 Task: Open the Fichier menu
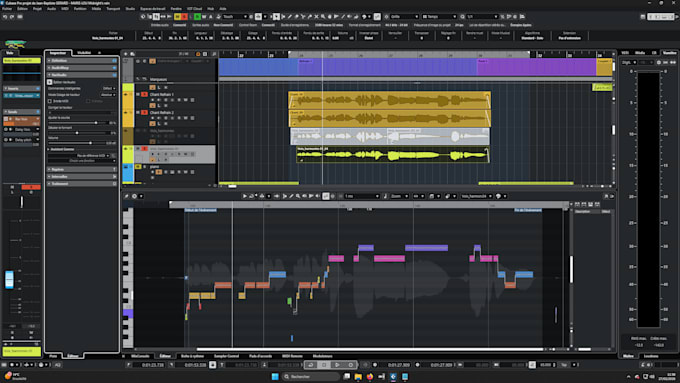[7, 9]
